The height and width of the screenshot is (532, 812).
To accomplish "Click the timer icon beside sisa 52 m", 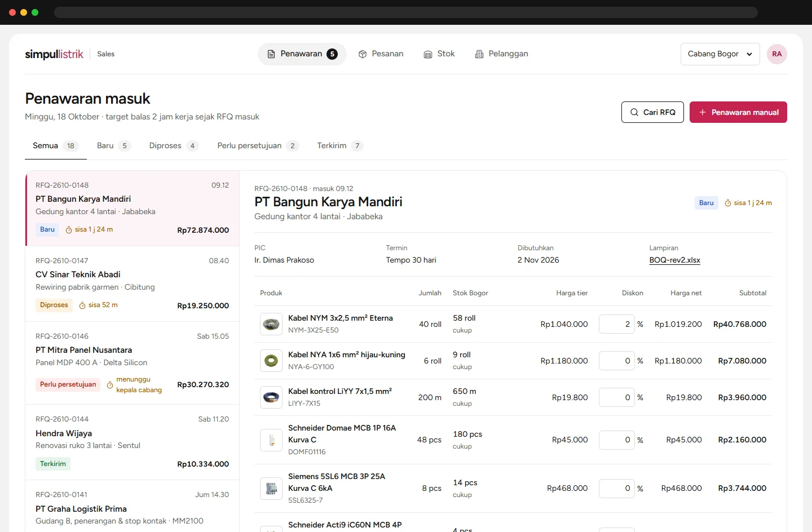I will pos(82,305).
